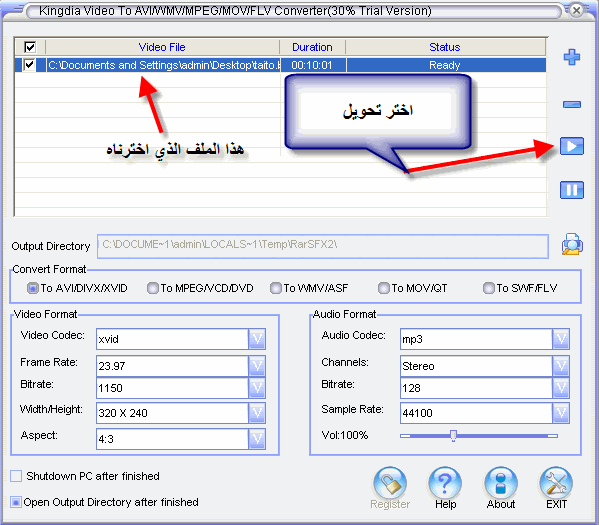Expand the Sample Rate 44100 dropdown

(561, 413)
